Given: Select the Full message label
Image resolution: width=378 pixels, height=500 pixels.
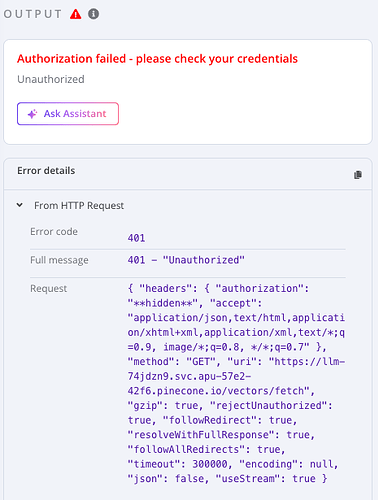Looking at the screenshot, I should click(x=59, y=260).
